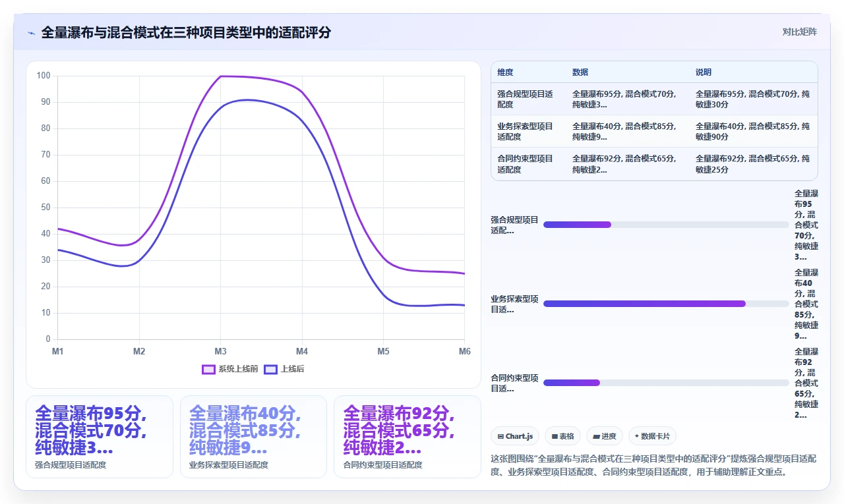The width and height of the screenshot is (844, 504).
Task: Click the icon inside Chart.js chip
Action: pos(500,436)
